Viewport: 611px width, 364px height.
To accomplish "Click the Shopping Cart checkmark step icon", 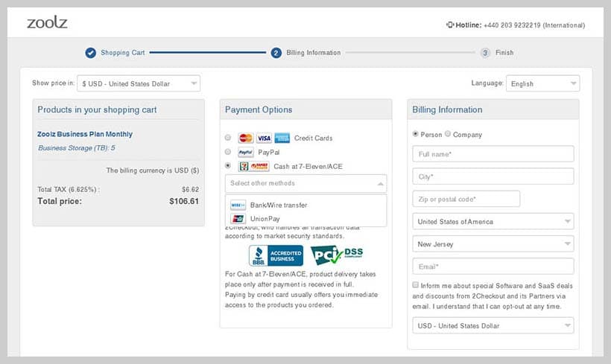I will [x=91, y=53].
